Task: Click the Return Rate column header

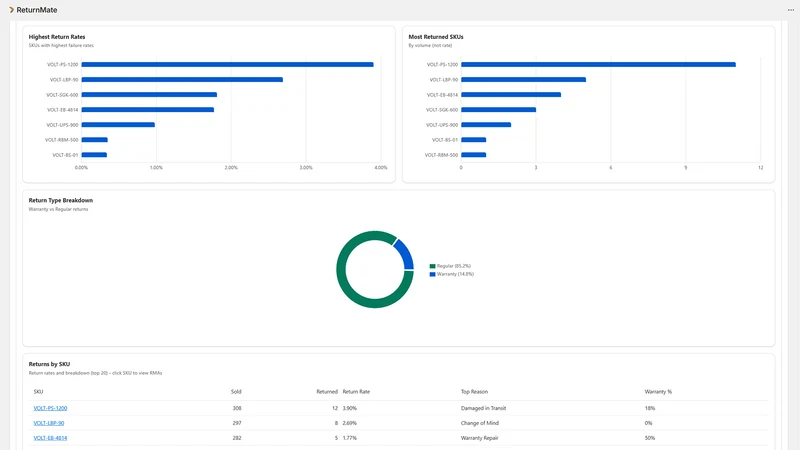Action: pos(356,392)
